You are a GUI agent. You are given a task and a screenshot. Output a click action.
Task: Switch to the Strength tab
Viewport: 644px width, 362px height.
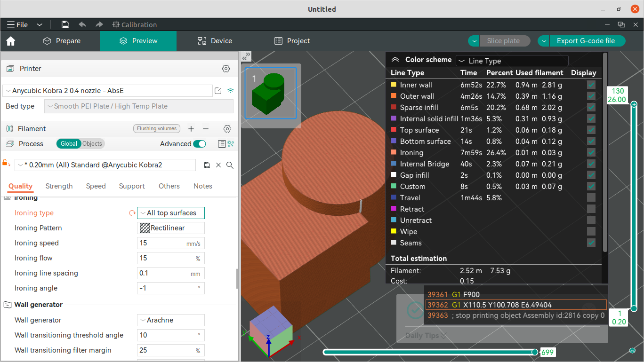pos(59,186)
